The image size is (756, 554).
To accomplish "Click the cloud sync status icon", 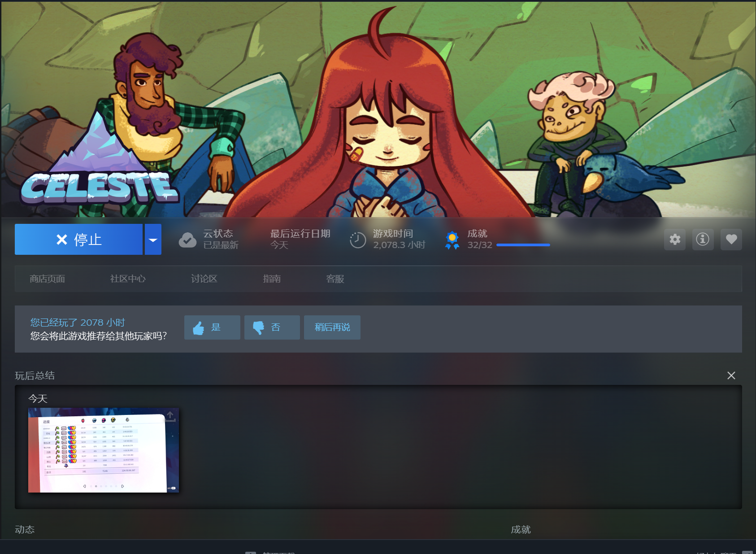I will (x=187, y=240).
